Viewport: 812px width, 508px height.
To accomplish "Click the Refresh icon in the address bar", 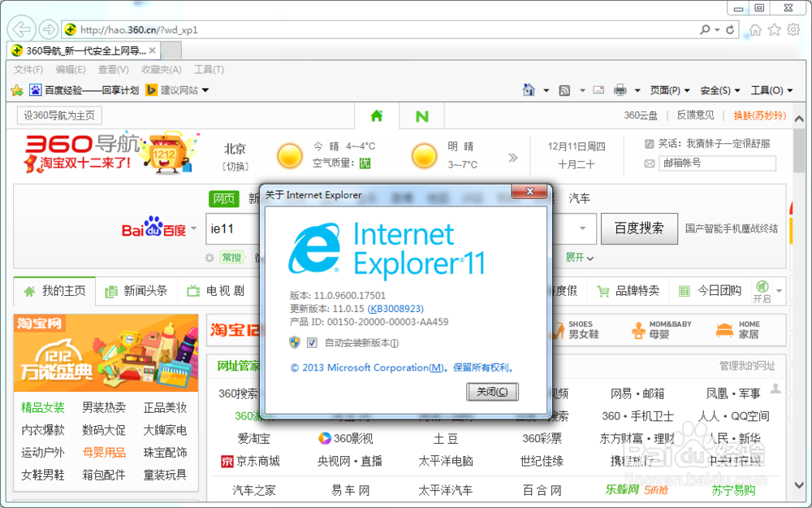I will click(730, 29).
